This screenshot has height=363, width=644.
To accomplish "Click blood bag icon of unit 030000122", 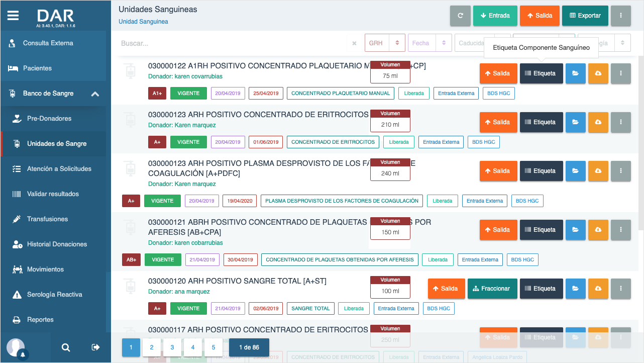I will (130, 71).
